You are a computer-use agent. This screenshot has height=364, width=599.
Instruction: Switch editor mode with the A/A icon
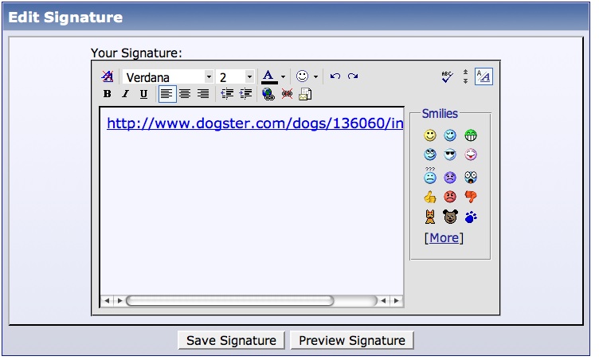(484, 76)
